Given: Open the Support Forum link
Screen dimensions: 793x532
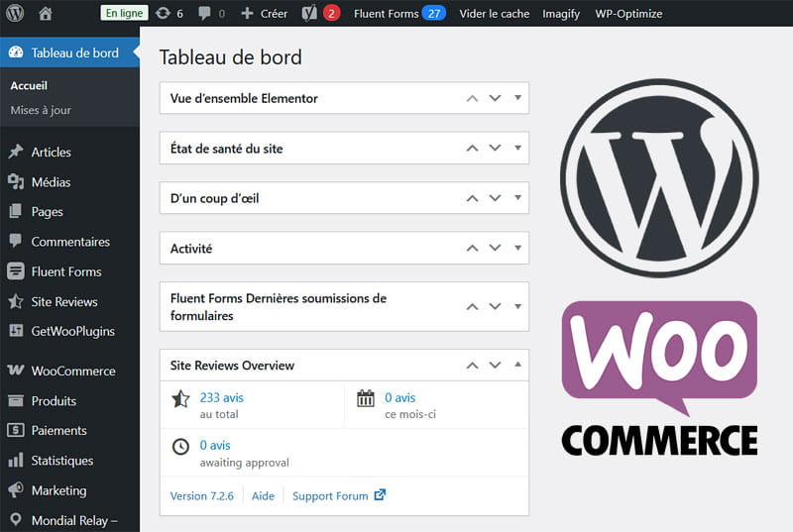Looking at the screenshot, I should (x=330, y=496).
